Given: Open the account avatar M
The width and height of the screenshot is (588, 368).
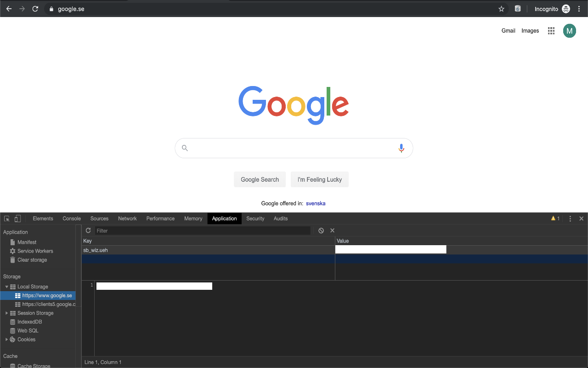Looking at the screenshot, I should coord(570,31).
